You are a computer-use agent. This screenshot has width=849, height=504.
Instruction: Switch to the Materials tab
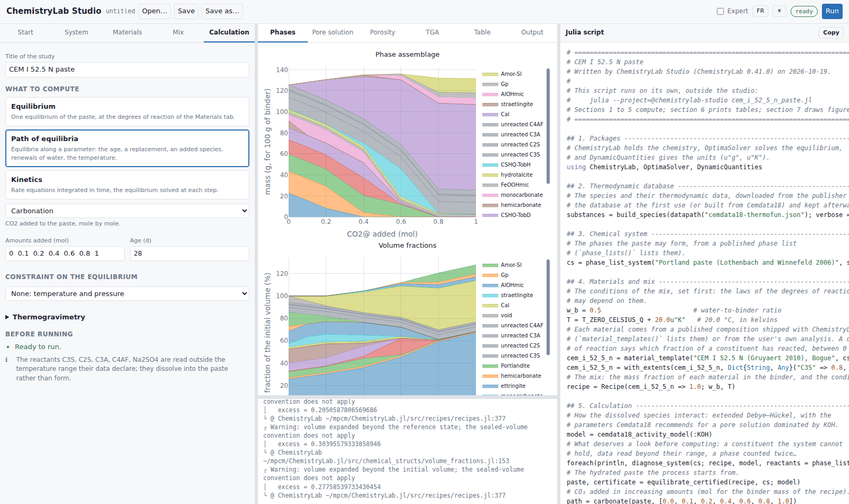(127, 32)
